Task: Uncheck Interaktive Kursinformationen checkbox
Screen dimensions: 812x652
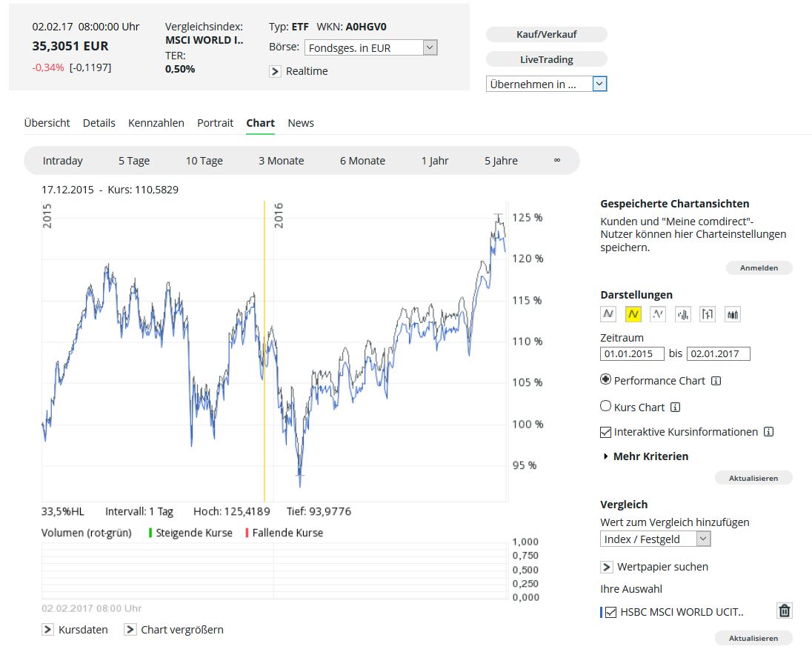Action: [606, 431]
